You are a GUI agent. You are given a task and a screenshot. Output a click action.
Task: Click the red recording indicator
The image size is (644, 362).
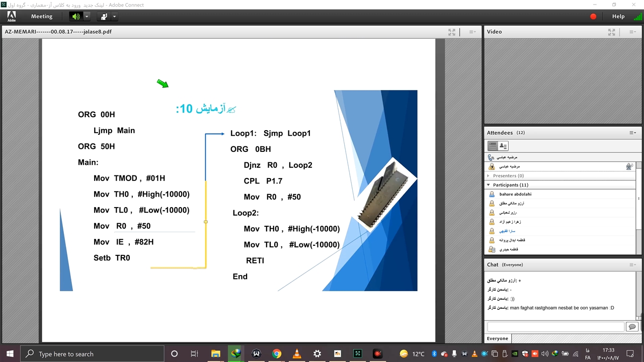pos(593,17)
